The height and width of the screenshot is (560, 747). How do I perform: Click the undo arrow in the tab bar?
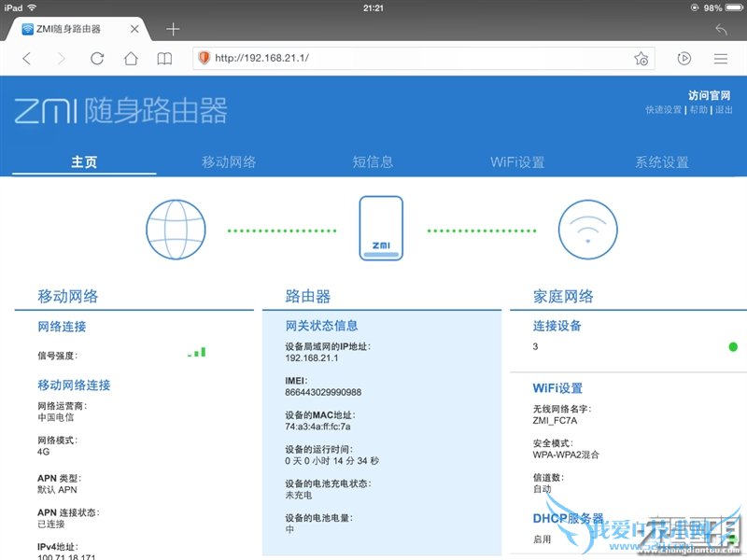tap(721, 29)
